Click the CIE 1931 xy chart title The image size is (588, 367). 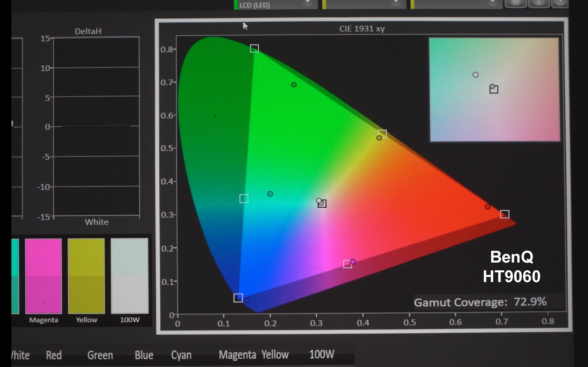[x=362, y=29]
